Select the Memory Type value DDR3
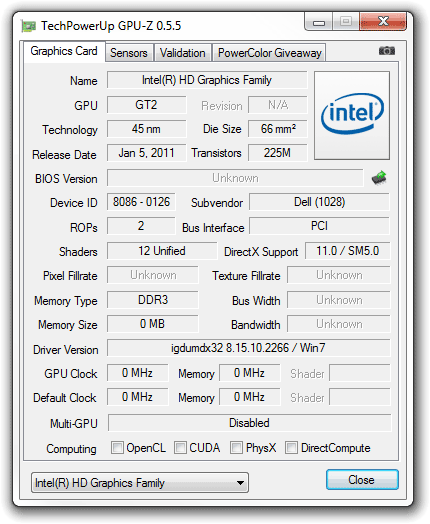The height and width of the screenshot is (524, 430). coord(153,300)
